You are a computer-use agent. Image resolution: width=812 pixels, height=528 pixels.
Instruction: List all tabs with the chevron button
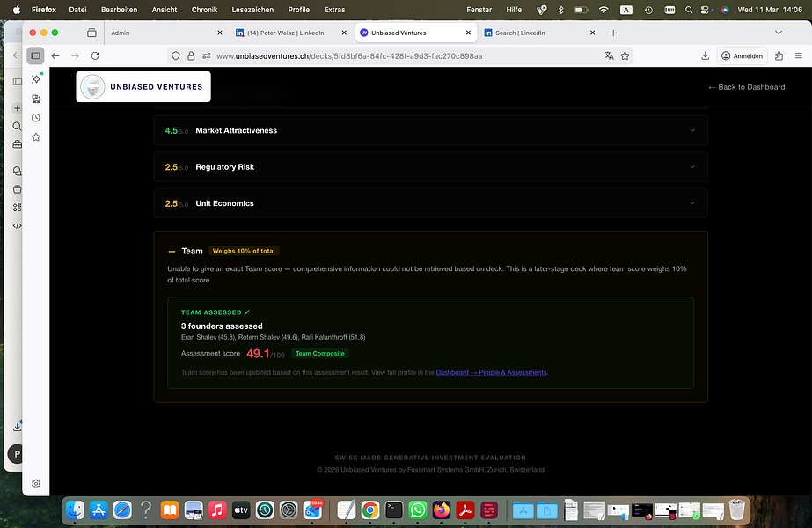779,33
